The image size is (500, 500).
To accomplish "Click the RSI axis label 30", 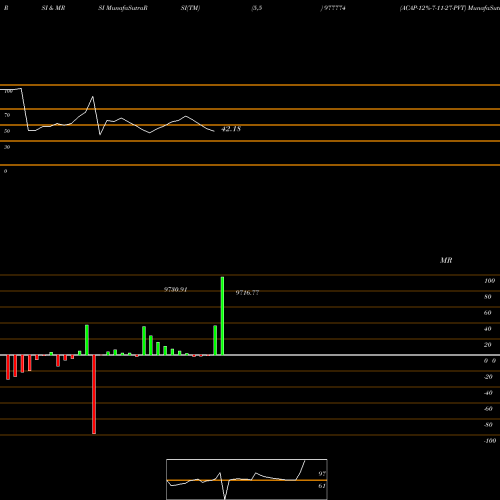I will (7, 147).
